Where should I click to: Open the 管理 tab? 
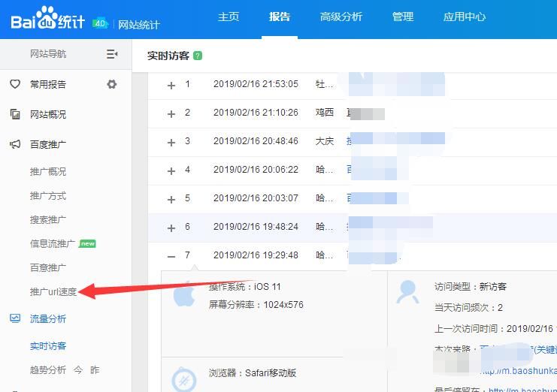pyautogui.click(x=403, y=17)
